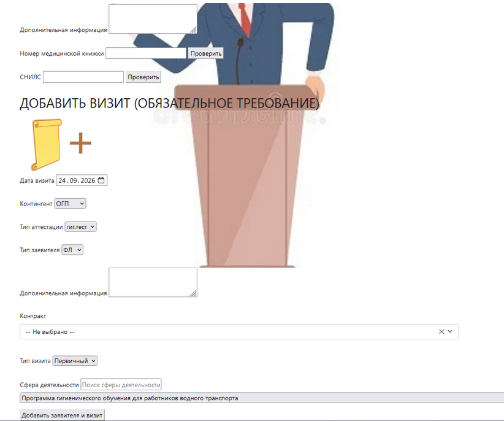Viewport: 504px width, 421px height.
Task: Click the visit Дополнительная информация textarea below Тип заявителя
Action: pyautogui.click(x=153, y=282)
